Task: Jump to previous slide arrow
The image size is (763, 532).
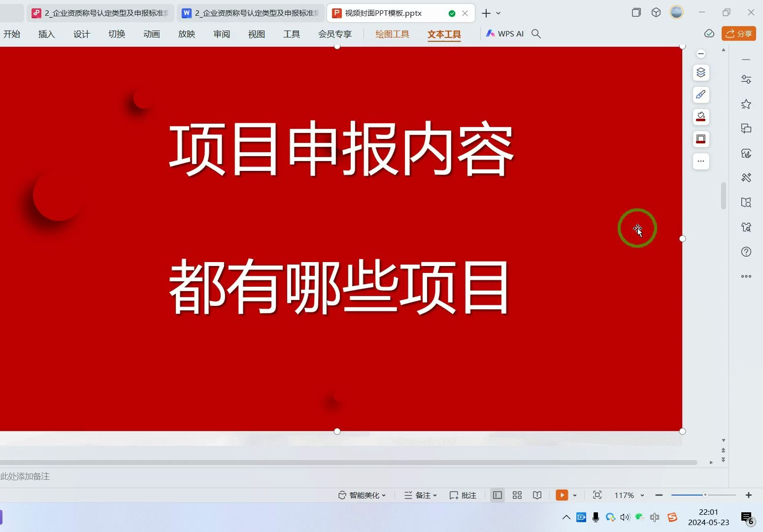Action: 723,450
